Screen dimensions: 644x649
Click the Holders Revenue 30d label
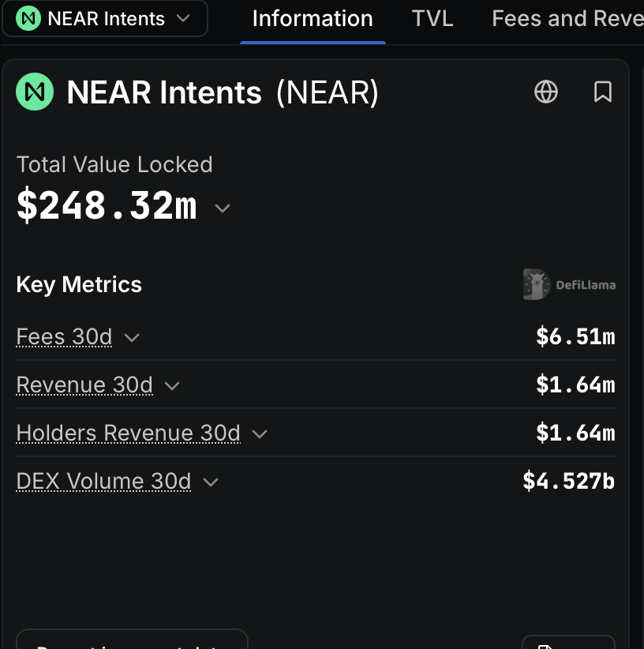tap(128, 433)
